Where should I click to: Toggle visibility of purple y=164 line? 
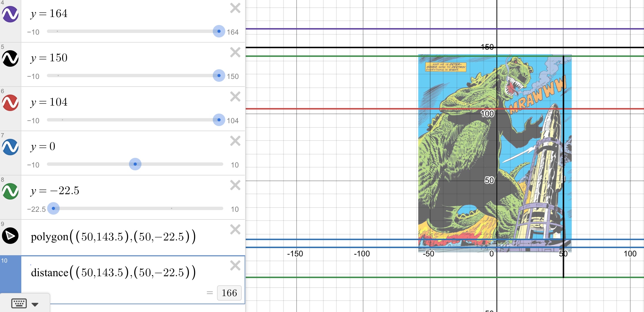pos(11,14)
